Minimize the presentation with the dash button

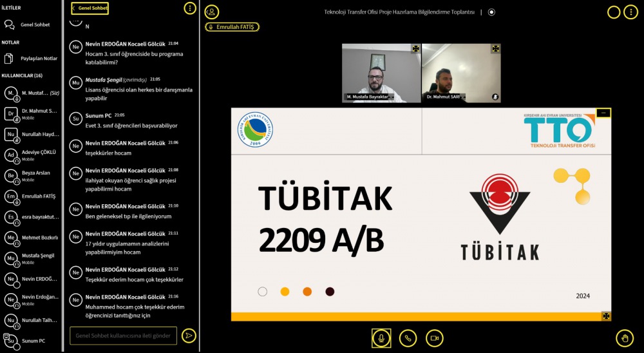[x=603, y=113]
